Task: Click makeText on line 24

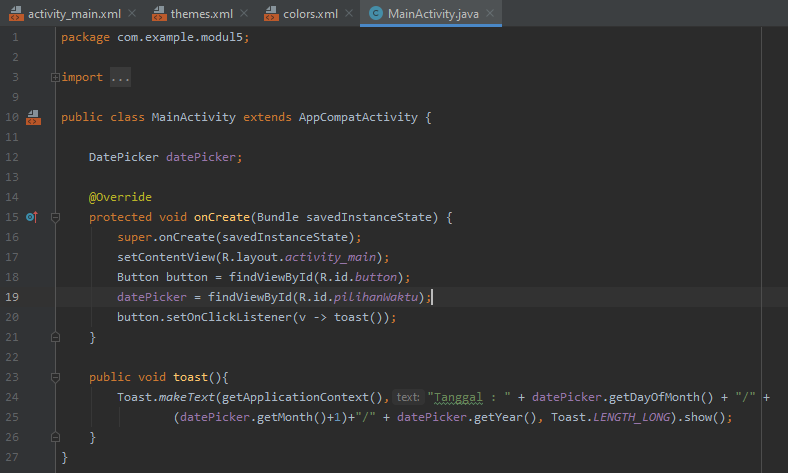Action: pos(187,397)
